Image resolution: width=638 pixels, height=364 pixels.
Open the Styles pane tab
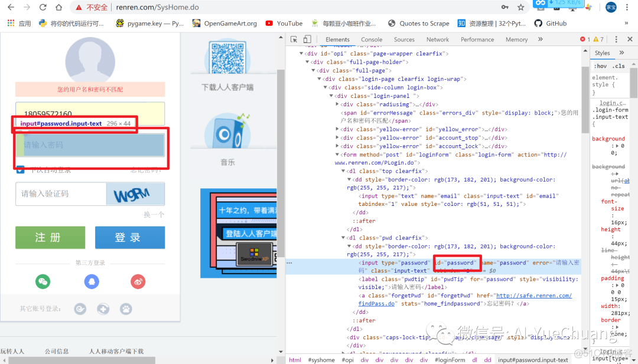602,53
